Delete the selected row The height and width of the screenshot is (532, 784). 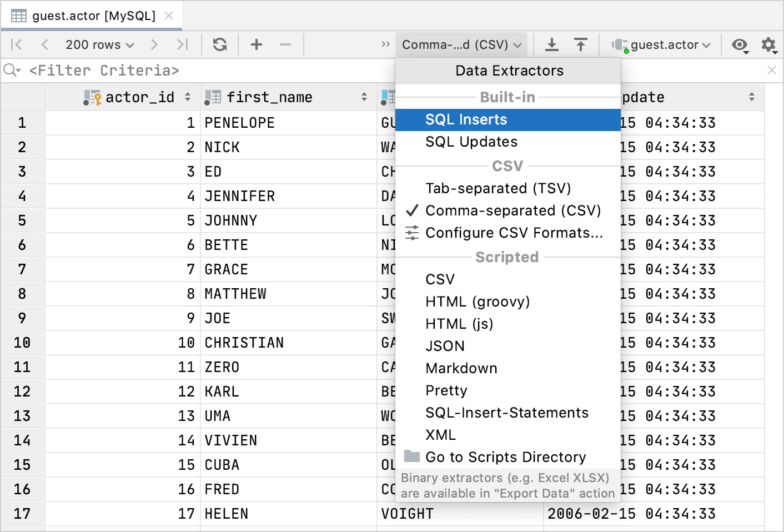pyautogui.click(x=285, y=44)
